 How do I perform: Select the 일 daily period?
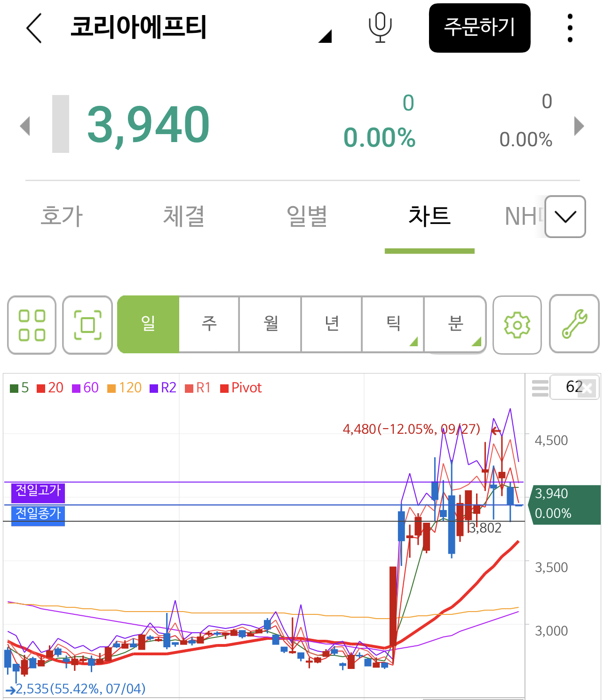point(148,324)
